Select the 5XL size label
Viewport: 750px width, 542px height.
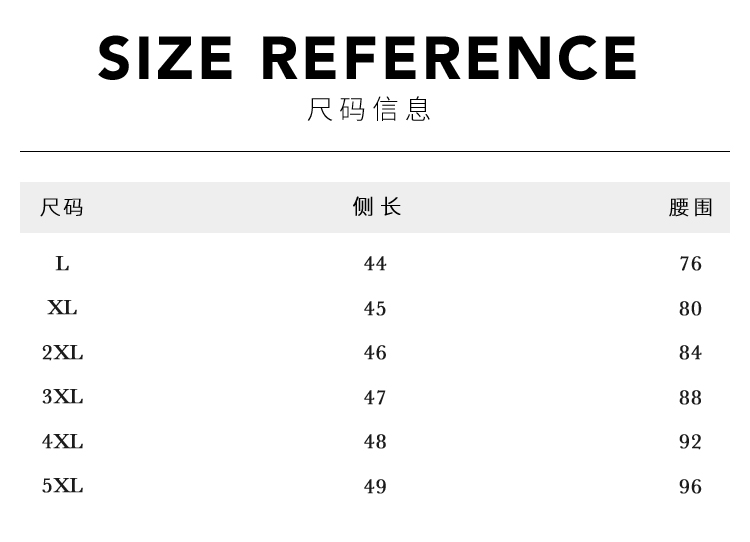tap(62, 486)
